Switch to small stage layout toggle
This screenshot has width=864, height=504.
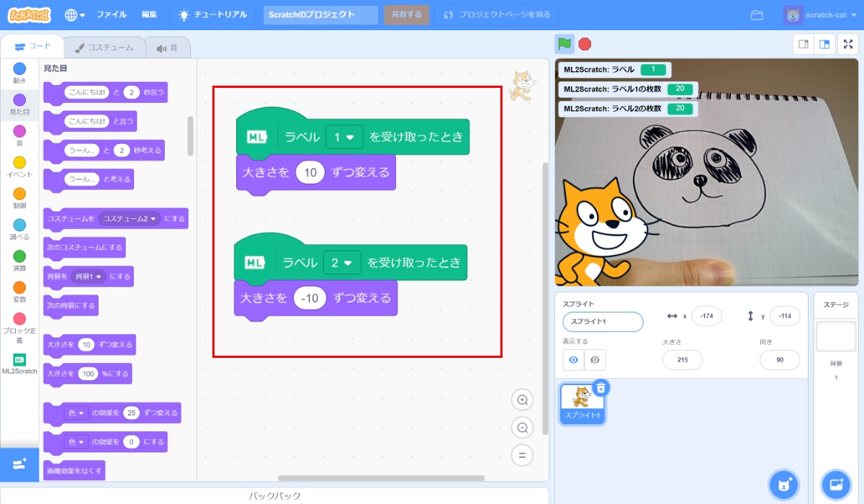tap(802, 44)
